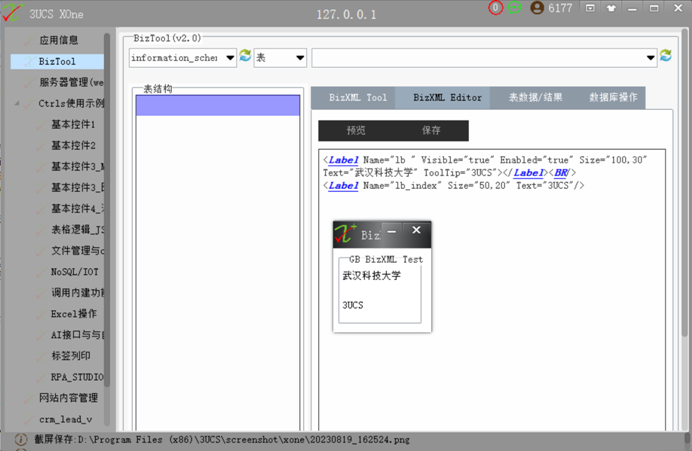Select BizTool in the sidebar
The width and height of the screenshot is (692, 451).
57,61
